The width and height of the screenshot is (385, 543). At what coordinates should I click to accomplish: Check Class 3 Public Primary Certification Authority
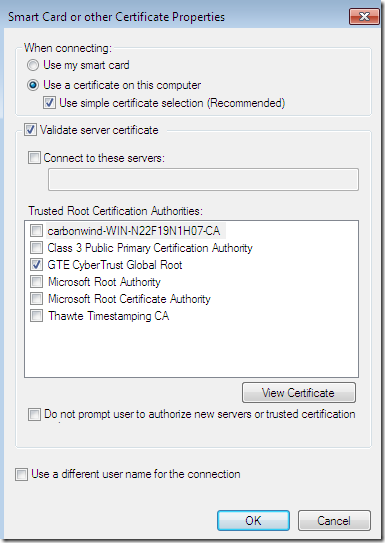pyautogui.click(x=37, y=248)
